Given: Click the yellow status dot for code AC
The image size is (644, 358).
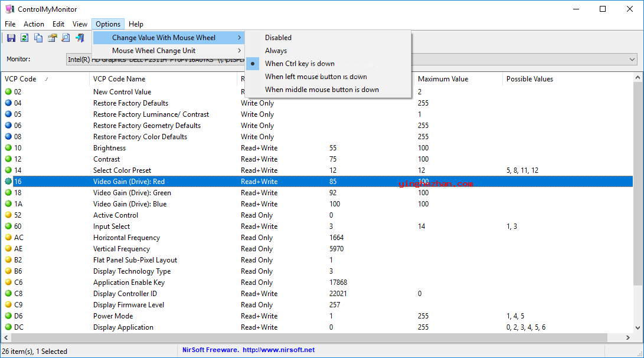Looking at the screenshot, I should point(8,237).
